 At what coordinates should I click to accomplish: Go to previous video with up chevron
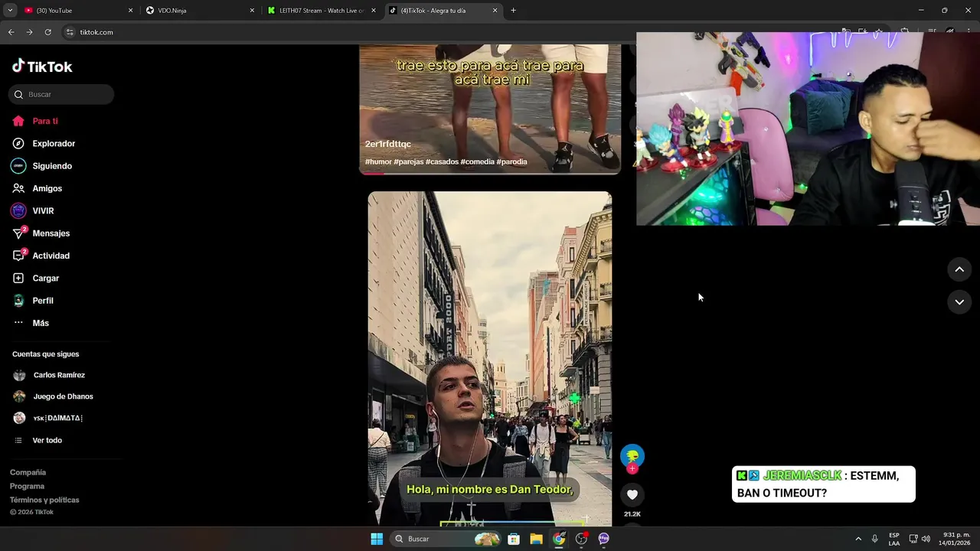(959, 269)
